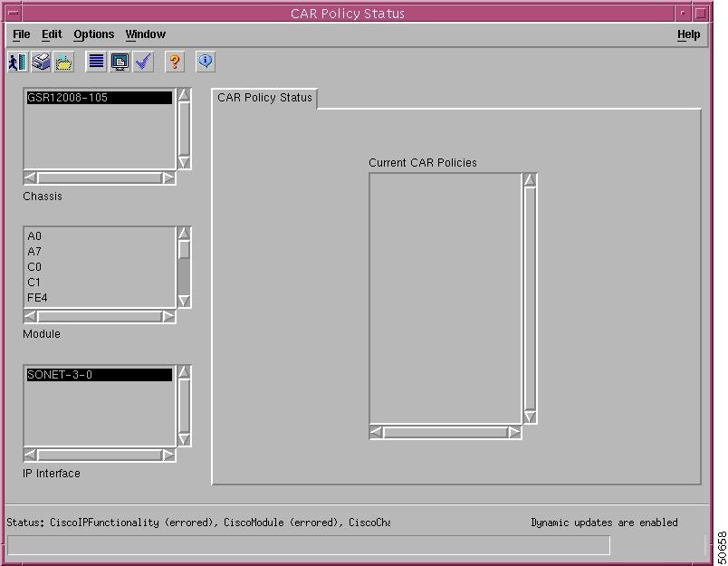Click IP Interface list scroll left arrow
This screenshot has height=566, width=728.
click(30, 455)
